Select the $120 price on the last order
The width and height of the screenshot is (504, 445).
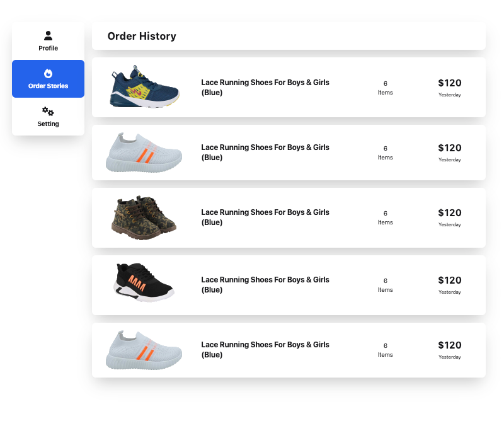click(449, 345)
